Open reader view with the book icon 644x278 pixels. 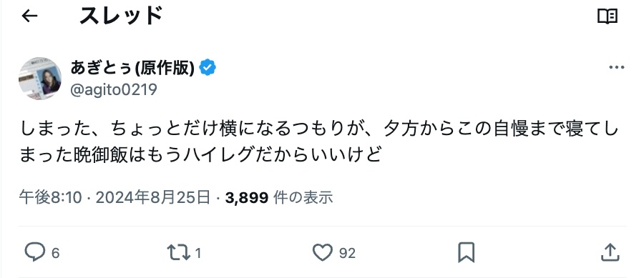pyautogui.click(x=607, y=16)
